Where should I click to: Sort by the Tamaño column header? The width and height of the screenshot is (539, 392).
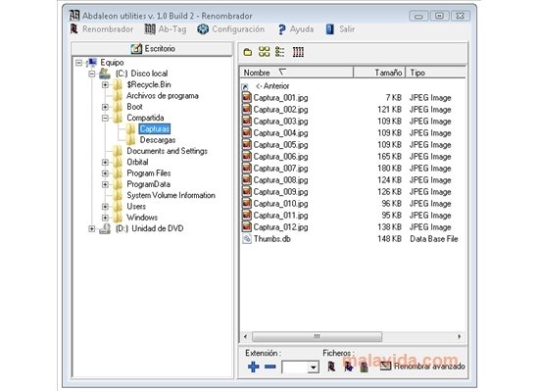379,73
